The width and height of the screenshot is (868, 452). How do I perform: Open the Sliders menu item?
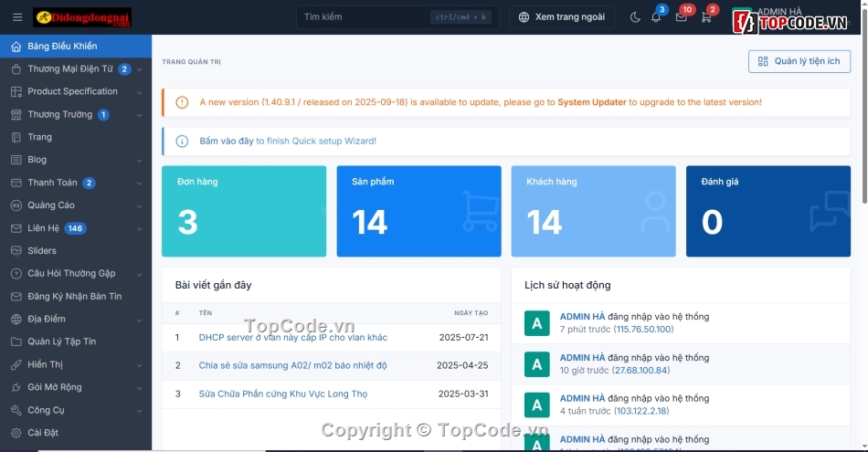(76, 250)
